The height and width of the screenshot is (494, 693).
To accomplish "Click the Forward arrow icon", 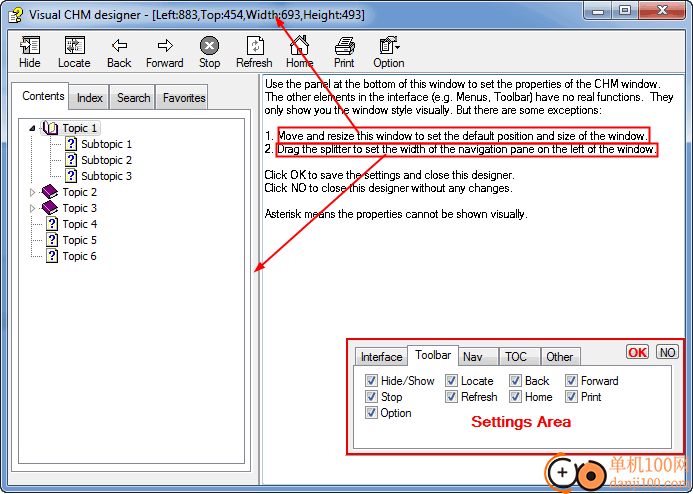I will pyautogui.click(x=165, y=46).
